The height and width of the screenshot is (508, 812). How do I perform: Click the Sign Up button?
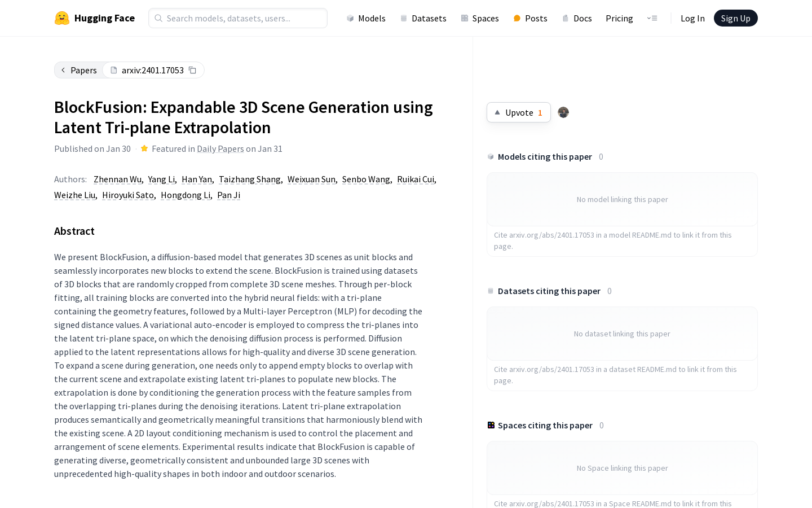pyautogui.click(x=736, y=18)
